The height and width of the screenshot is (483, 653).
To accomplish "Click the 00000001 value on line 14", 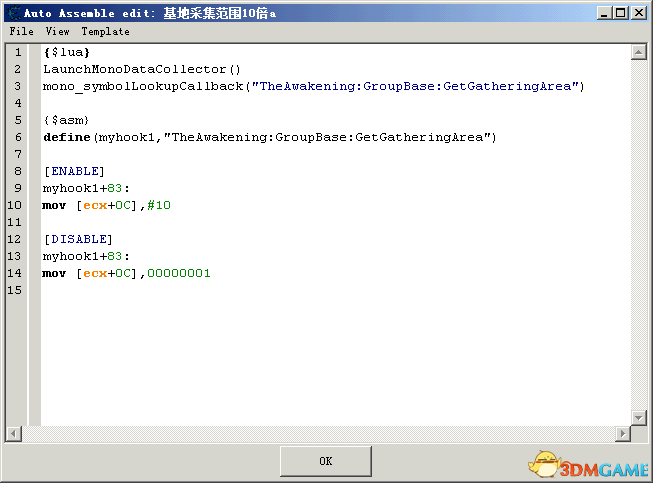I will (179, 273).
